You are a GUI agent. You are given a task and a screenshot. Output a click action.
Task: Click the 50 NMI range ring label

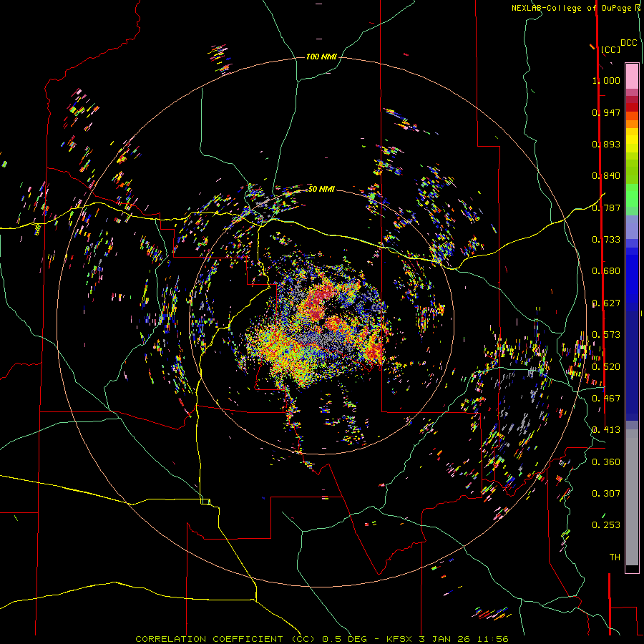click(321, 189)
